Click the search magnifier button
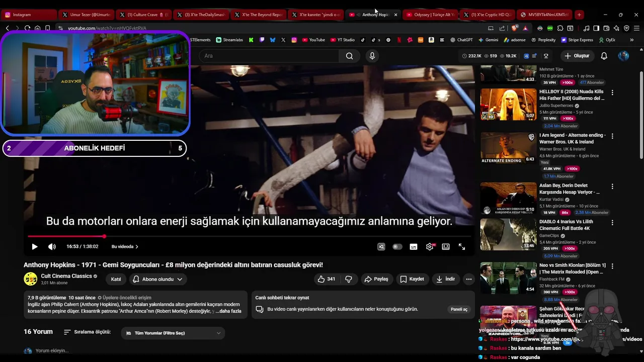This screenshot has width=644, height=362. click(349, 56)
